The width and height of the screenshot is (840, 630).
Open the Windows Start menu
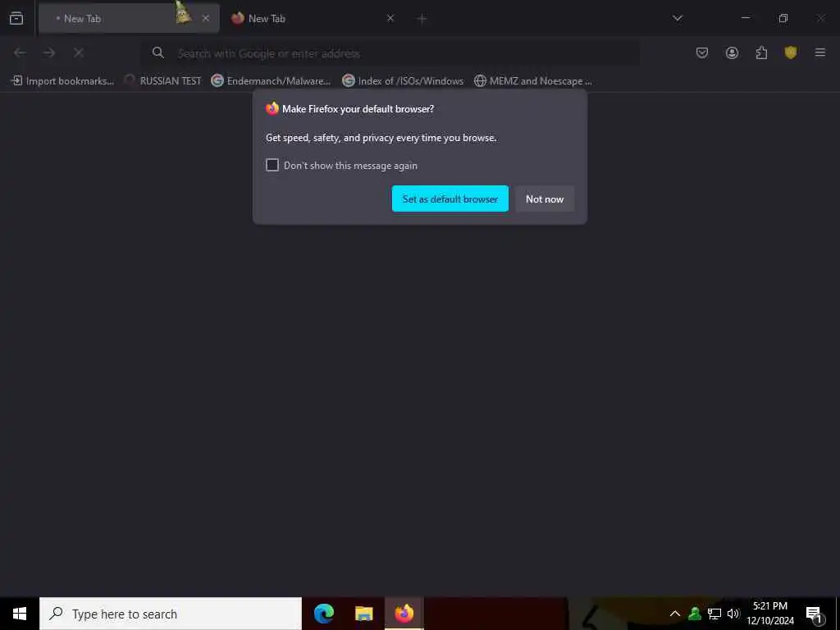20,614
